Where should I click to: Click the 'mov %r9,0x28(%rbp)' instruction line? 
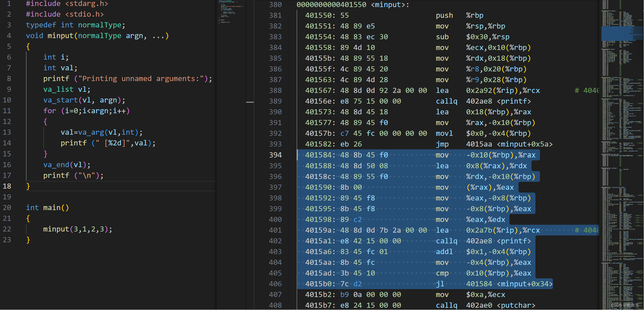(416, 80)
